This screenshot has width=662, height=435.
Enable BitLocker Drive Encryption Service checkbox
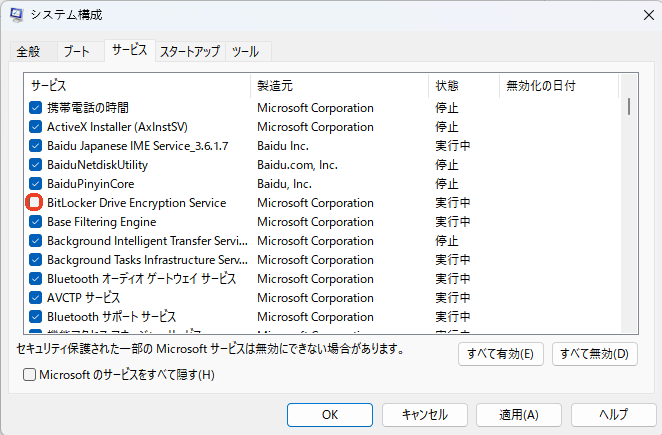click(36, 203)
